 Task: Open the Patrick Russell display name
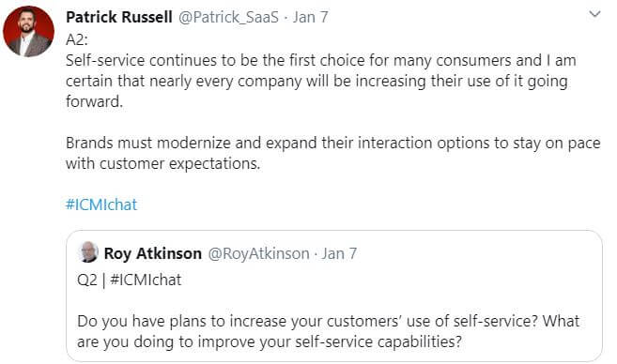(x=119, y=17)
